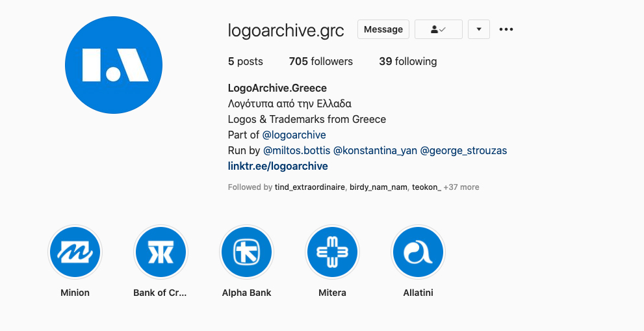
Task: Open the Minion story highlight icon
Action: pos(75,252)
